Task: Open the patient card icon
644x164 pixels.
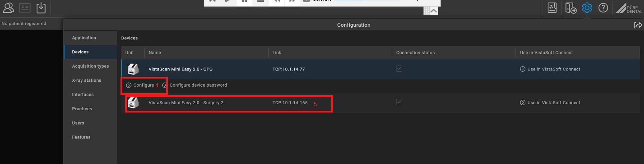Action: point(25,8)
